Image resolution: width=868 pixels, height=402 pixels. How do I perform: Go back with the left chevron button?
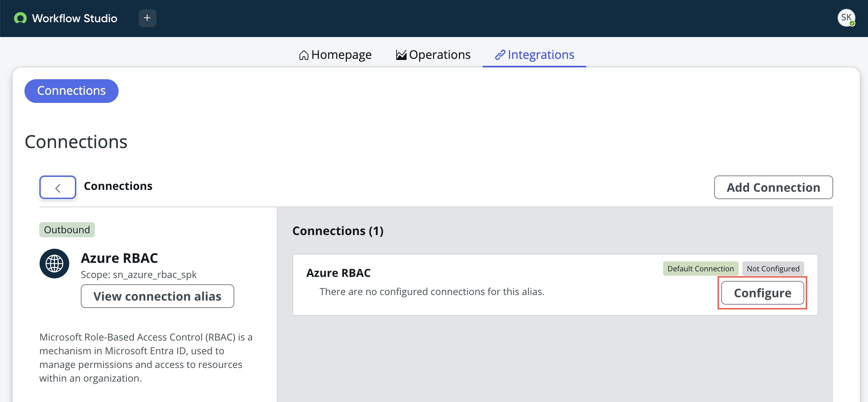(x=58, y=187)
